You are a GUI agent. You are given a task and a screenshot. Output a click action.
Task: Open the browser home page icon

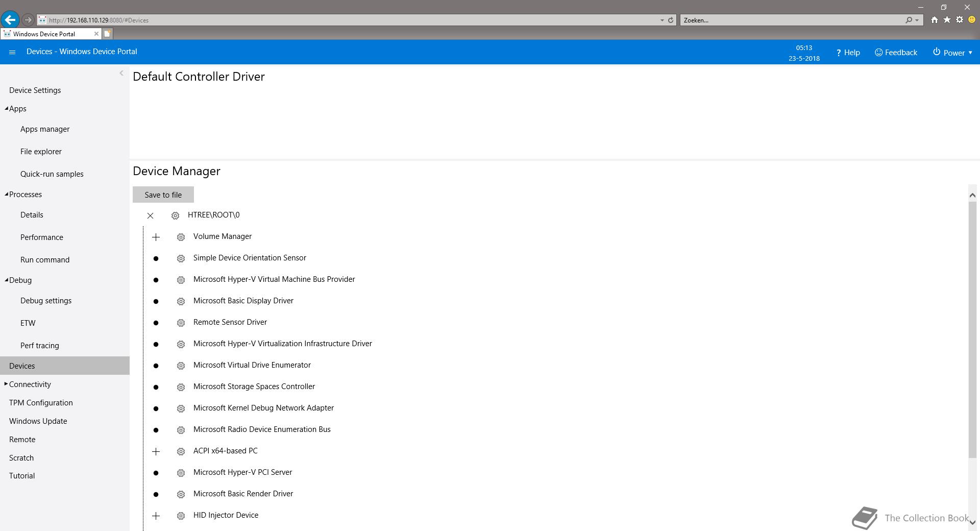(934, 20)
